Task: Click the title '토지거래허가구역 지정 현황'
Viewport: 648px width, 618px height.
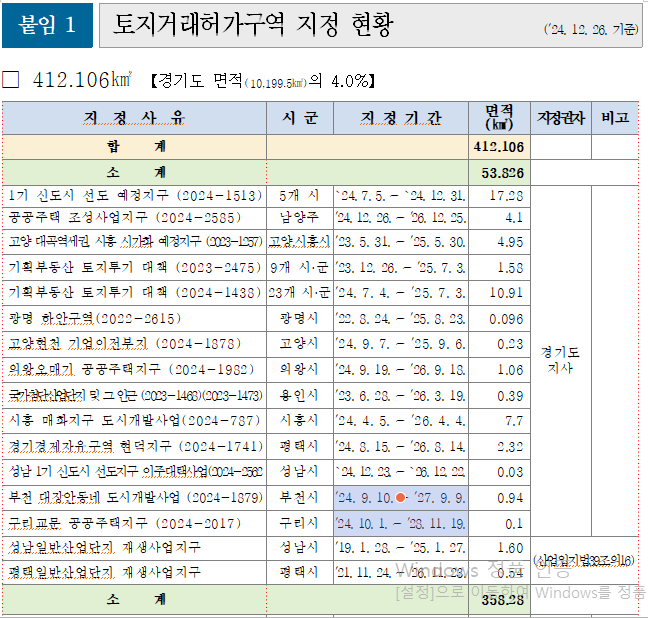Action: coord(253,24)
